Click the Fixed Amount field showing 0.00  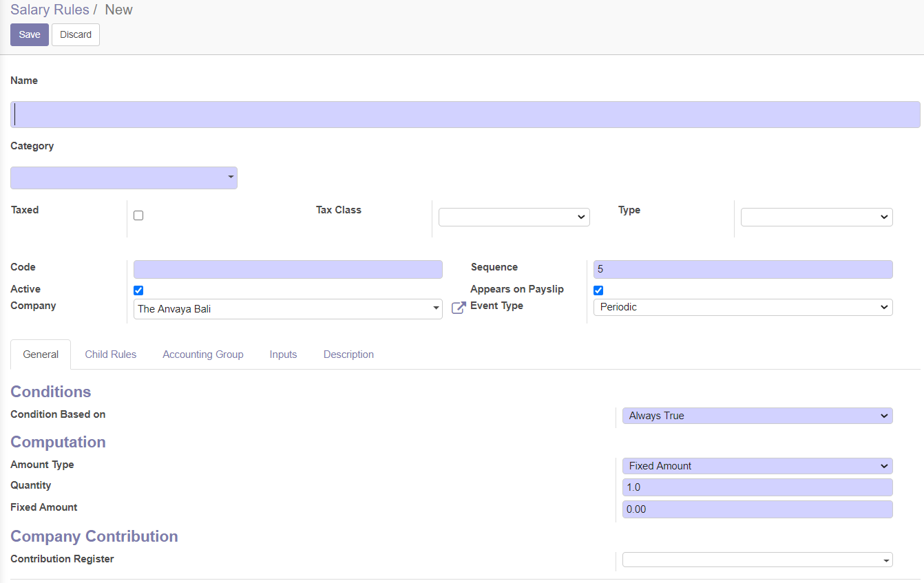pos(757,509)
